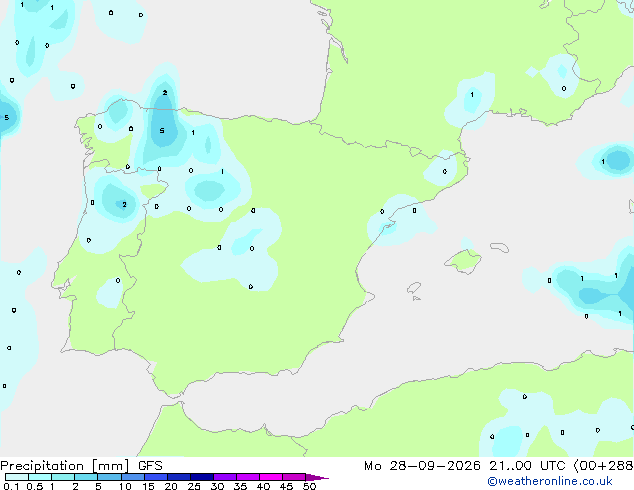Click the Mo 28-09-2026 21.00 UTC timestamp
Image resolution: width=634 pixels, height=490 pixels.
465,466
